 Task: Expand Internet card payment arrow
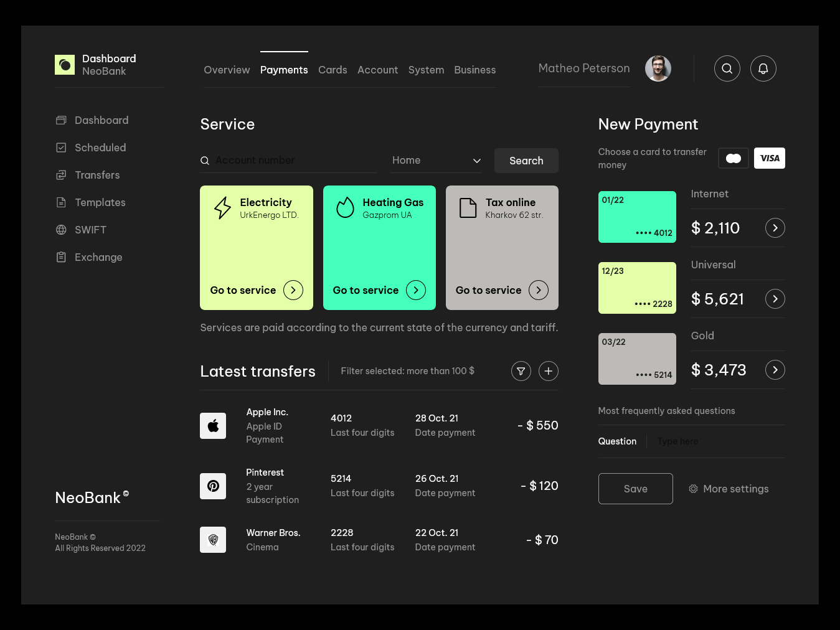pyautogui.click(x=775, y=228)
